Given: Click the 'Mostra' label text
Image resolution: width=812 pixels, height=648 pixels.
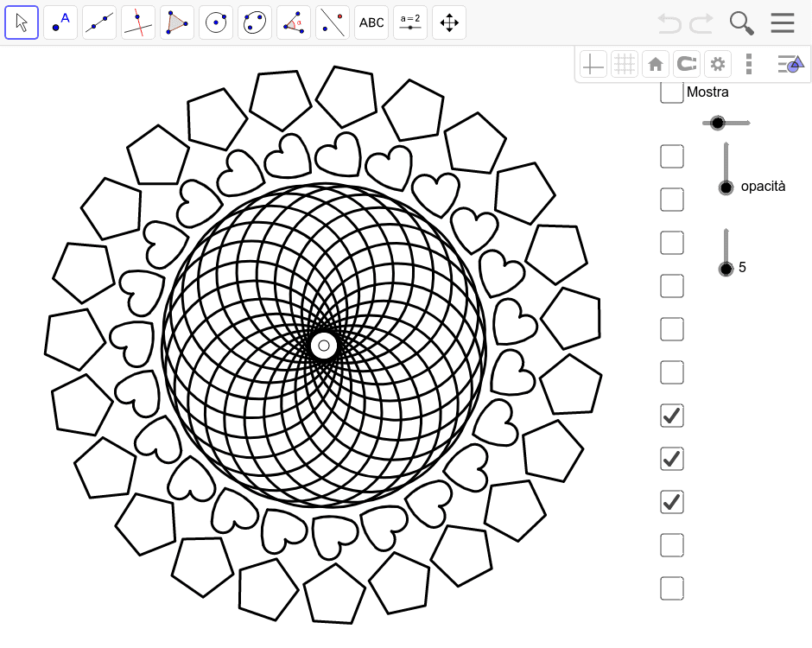Looking at the screenshot, I should click(707, 92).
